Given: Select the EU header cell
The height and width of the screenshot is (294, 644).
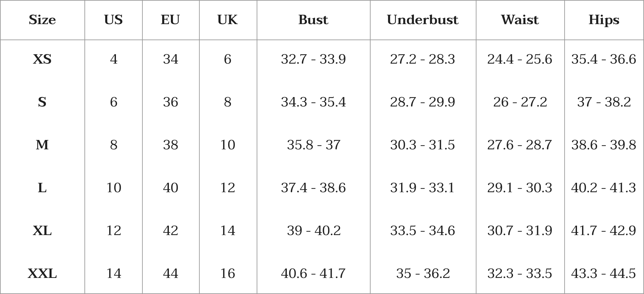Looking at the screenshot, I should (x=170, y=20).
